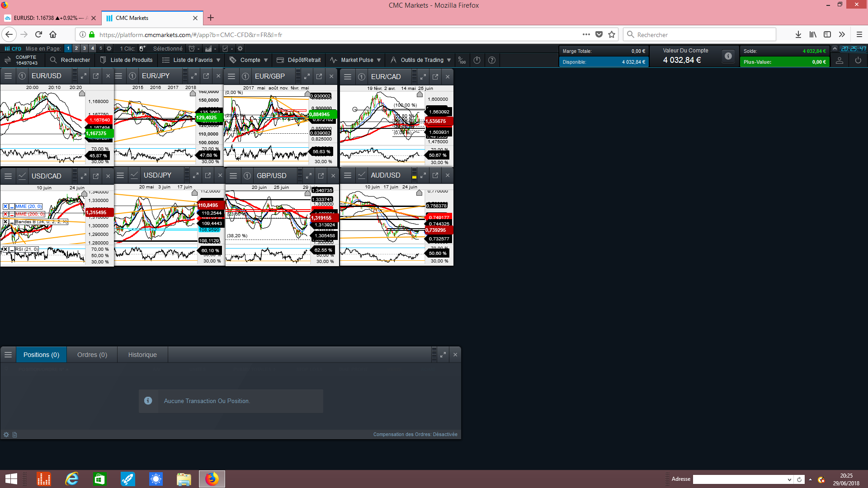This screenshot has height=488, width=868.
Task: Click Compensation des Ordres: Désactivée link
Action: tap(415, 434)
